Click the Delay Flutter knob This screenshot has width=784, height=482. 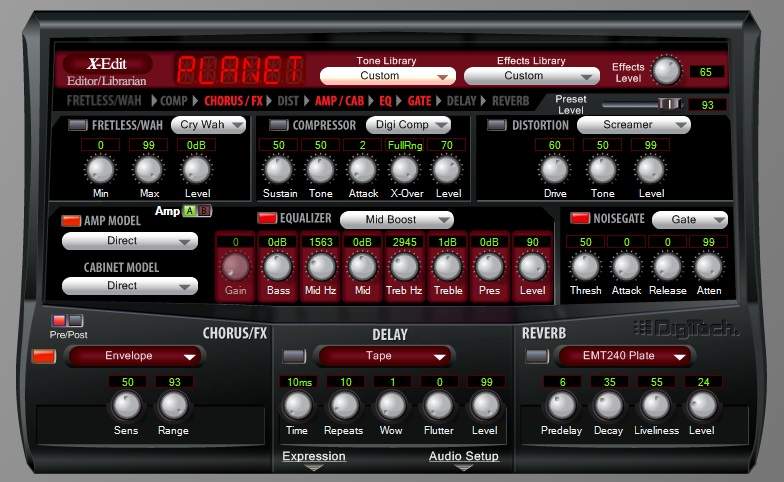438,406
